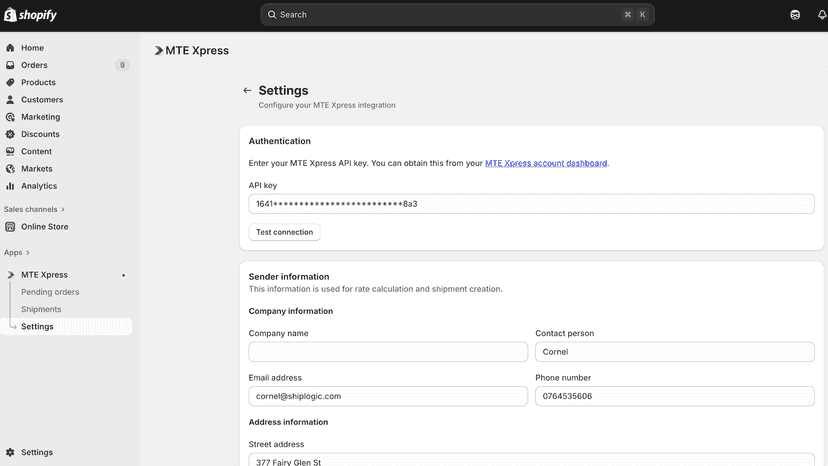Open Shipments under MTE Xpress

[x=41, y=309]
